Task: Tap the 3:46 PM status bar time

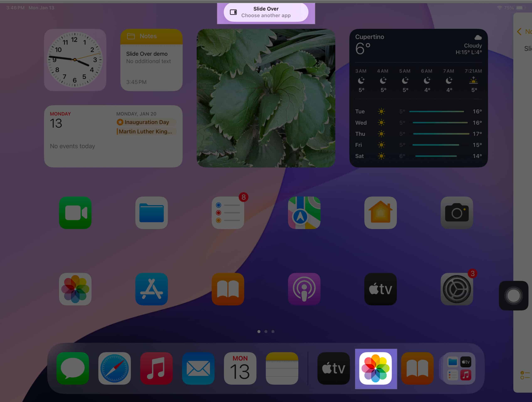Action: pyautogui.click(x=15, y=8)
